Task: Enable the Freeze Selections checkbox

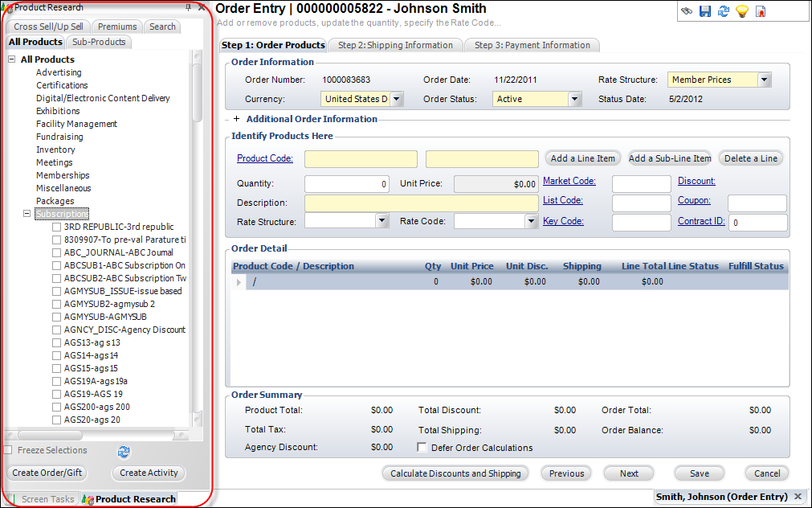Action: (8, 450)
